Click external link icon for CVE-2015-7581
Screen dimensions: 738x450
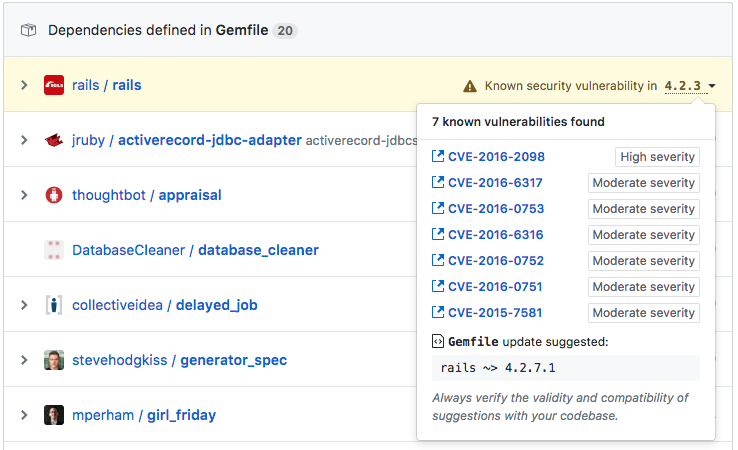pos(438,312)
